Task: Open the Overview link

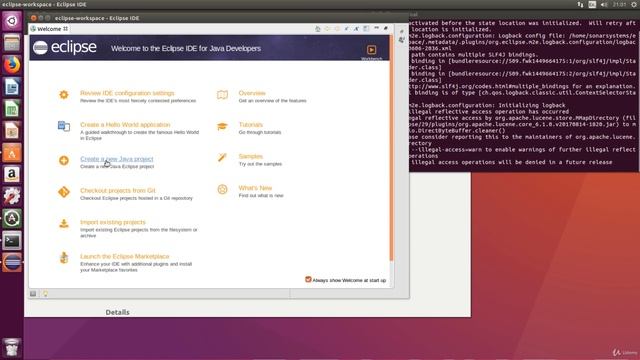Action: point(252,93)
